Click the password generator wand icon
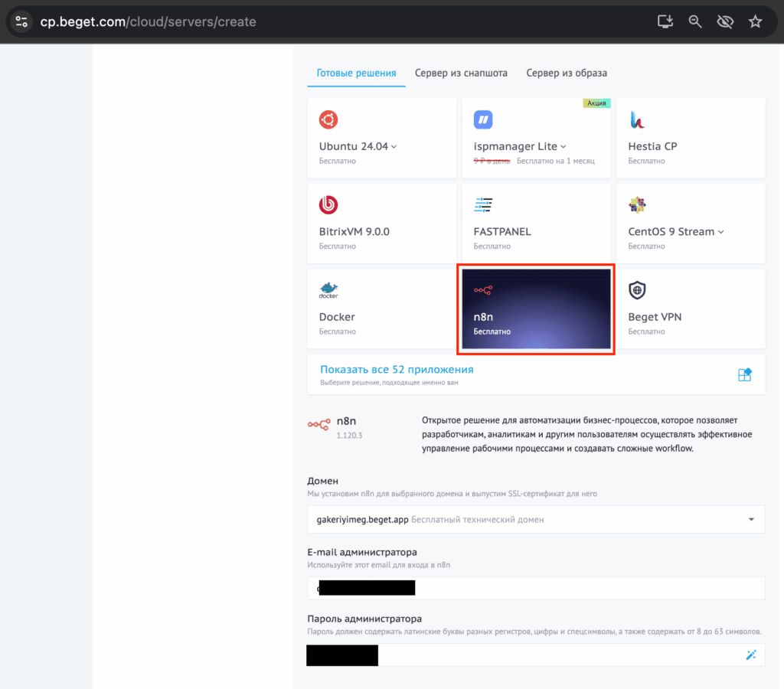The width and height of the screenshot is (784, 689). coord(750,655)
